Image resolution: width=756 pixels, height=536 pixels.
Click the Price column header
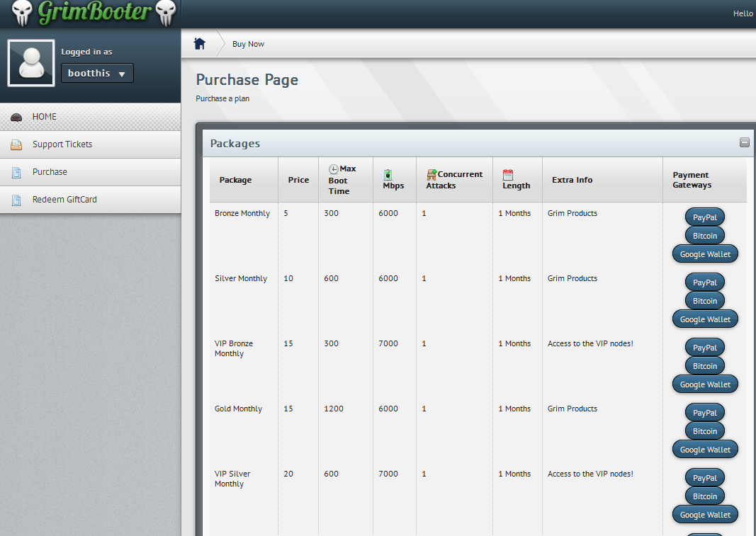point(298,180)
